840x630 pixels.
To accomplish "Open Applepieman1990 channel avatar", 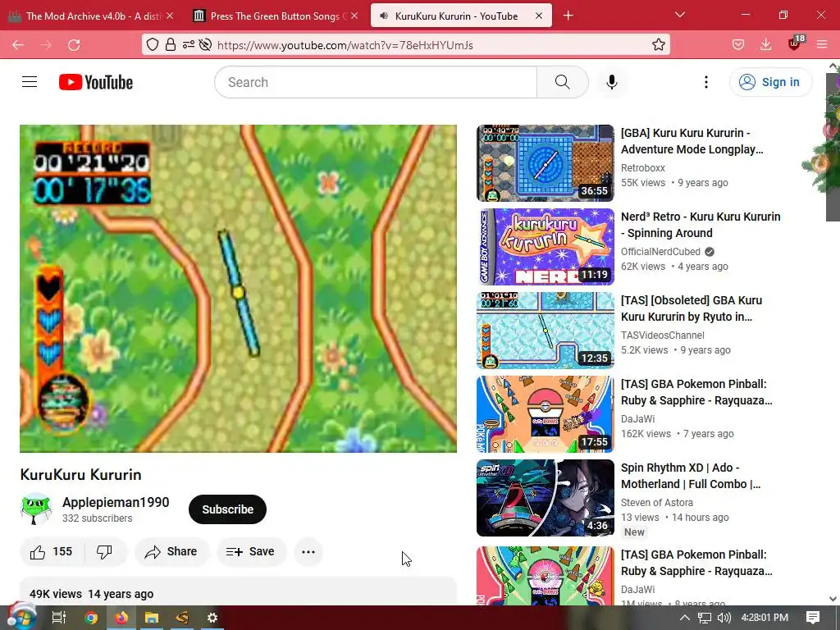I will [x=36, y=509].
